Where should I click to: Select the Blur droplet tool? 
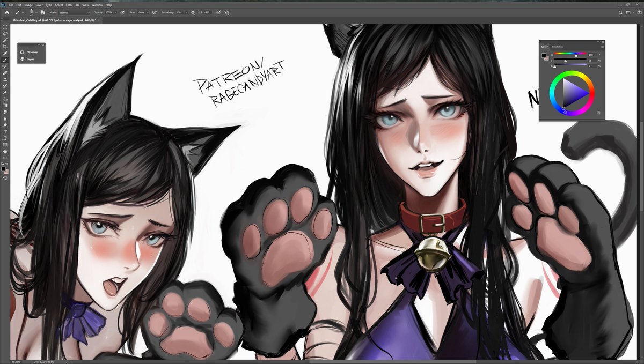[5, 118]
